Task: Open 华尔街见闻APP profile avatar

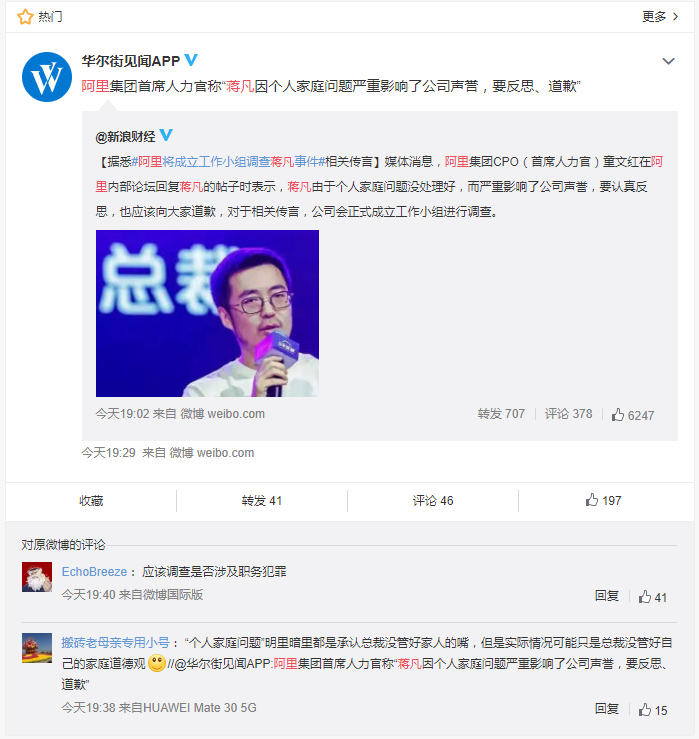Action: coord(47,77)
